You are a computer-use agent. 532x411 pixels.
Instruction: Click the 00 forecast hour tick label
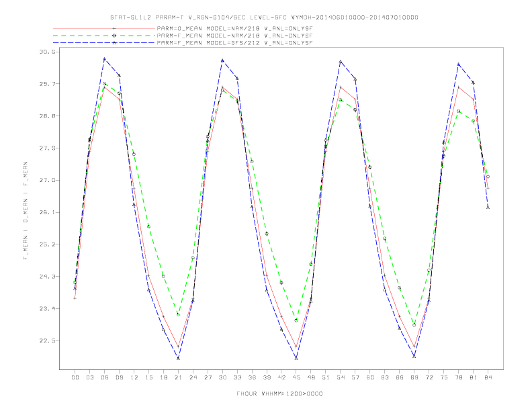(75, 377)
